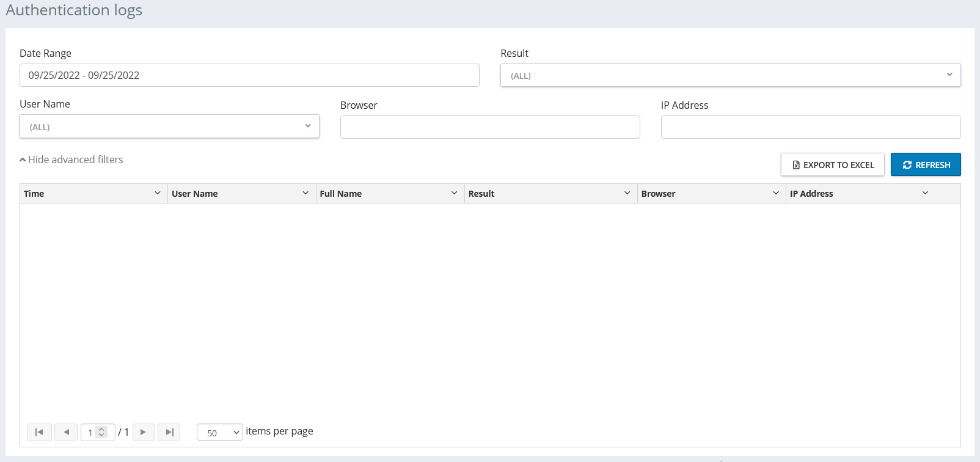Image resolution: width=980 pixels, height=462 pixels.
Task: Adjust the page number stepper
Action: coord(102,432)
